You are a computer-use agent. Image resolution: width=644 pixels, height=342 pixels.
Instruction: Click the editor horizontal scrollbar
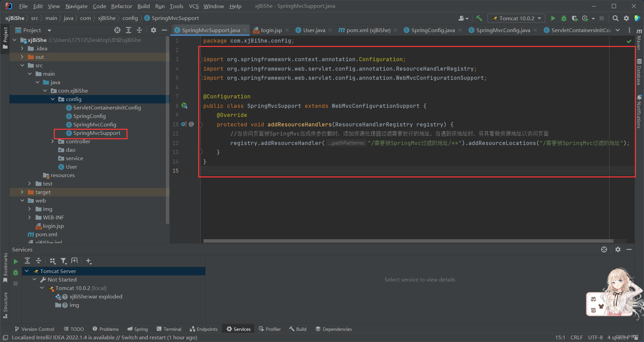[x=409, y=241]
